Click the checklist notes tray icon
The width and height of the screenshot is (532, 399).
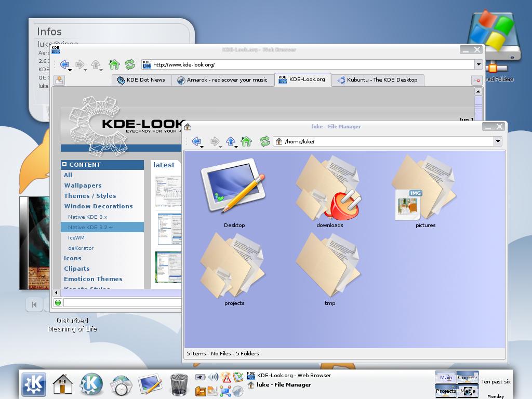click(x=238, y=377)
